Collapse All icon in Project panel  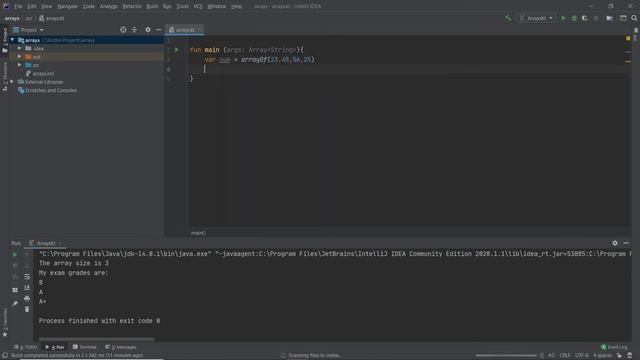[134, 30]
